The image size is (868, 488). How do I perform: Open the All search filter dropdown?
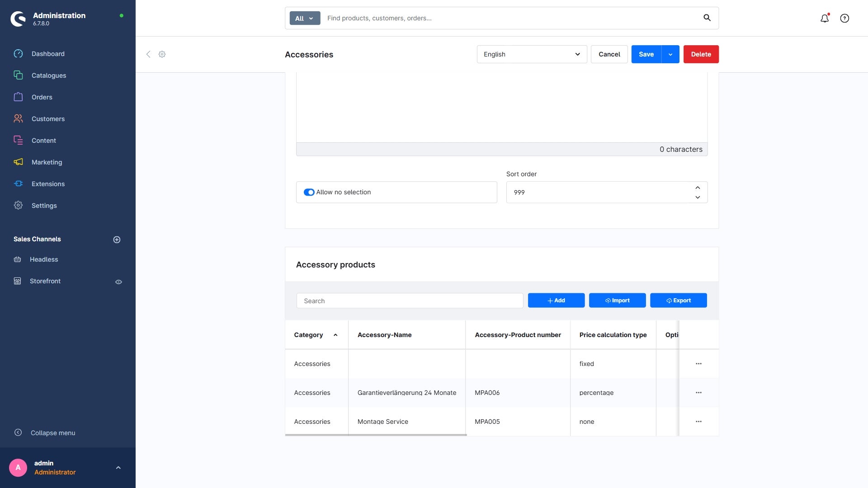[305, 19]
